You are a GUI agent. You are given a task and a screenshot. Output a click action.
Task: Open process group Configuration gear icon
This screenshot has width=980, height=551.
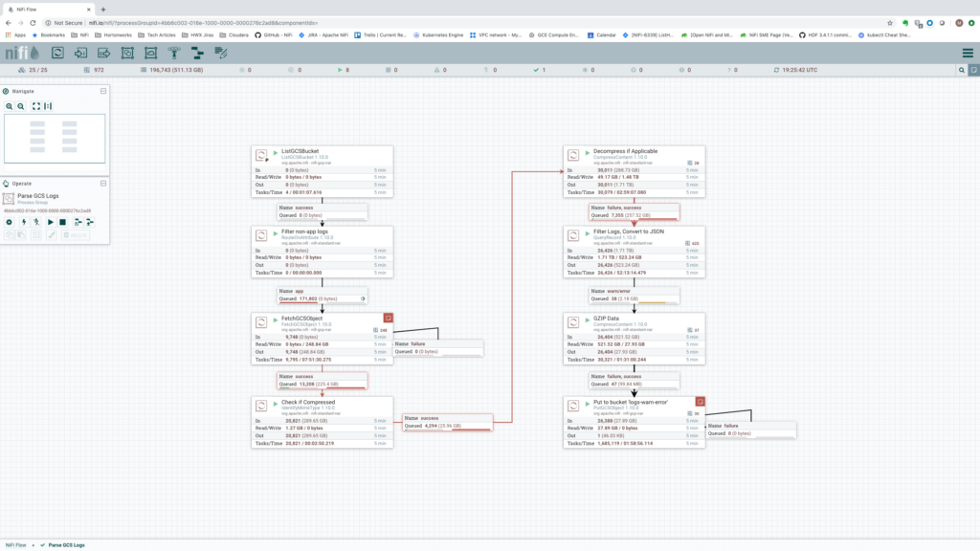coord(10,222)
